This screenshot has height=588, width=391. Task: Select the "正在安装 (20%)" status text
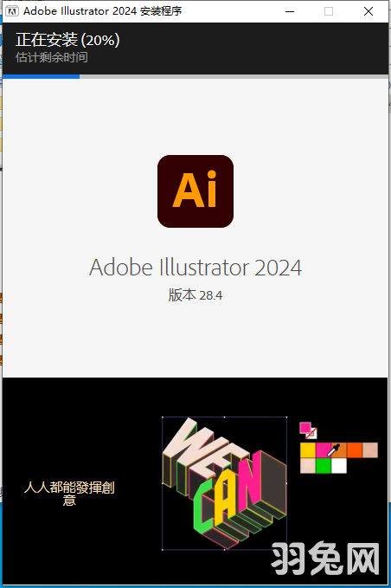click(67, 40)
